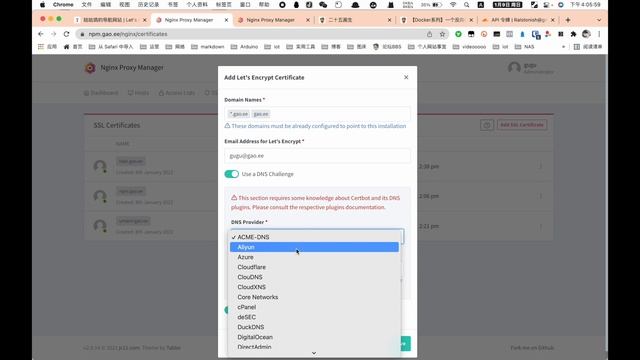
Task: Open the Dashboard nav item
Action: tap(101, 93)
